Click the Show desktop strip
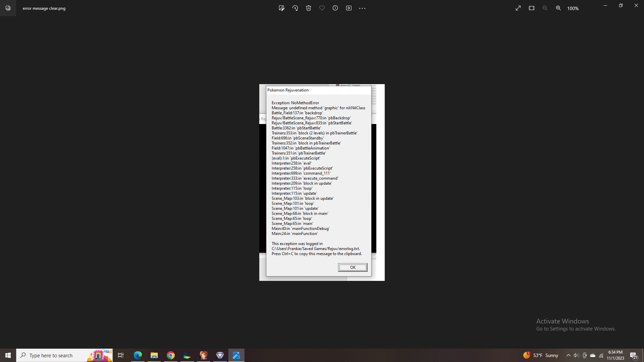 click(x=643, y=355)
